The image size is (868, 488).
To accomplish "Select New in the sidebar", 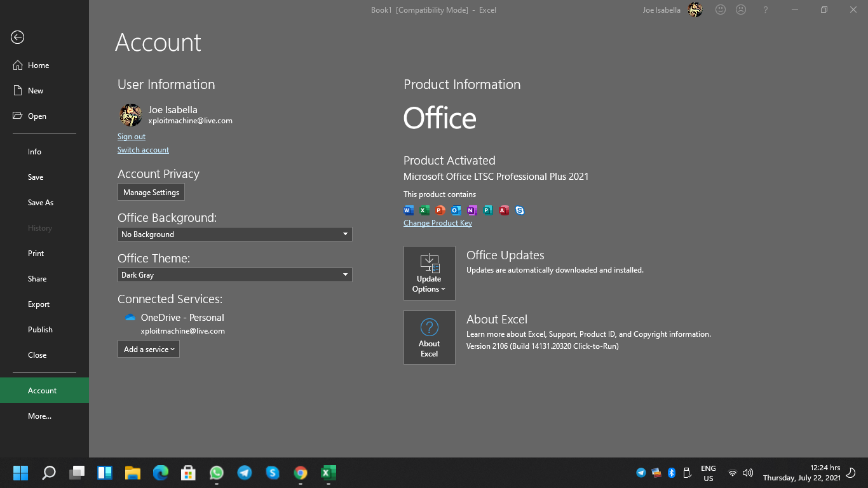I will point(44,91).
